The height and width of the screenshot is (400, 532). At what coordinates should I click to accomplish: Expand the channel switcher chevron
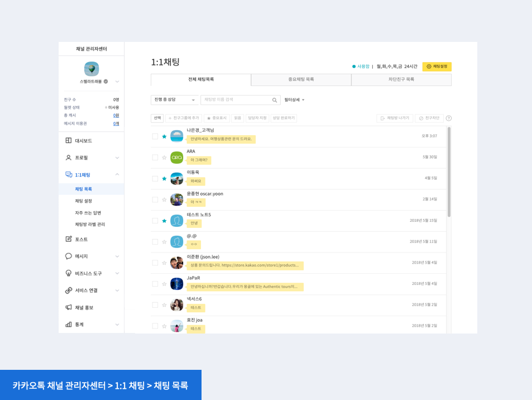117,82
